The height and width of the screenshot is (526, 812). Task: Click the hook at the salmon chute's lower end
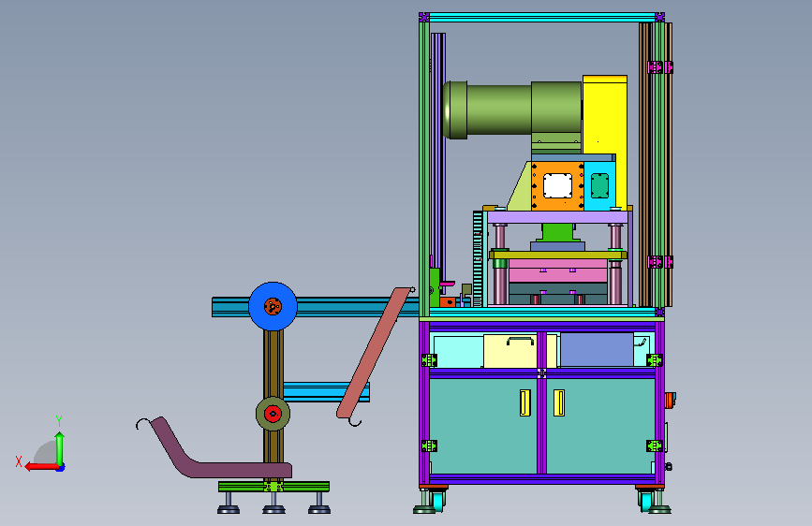pyautogui.click(x=354, y=422)
